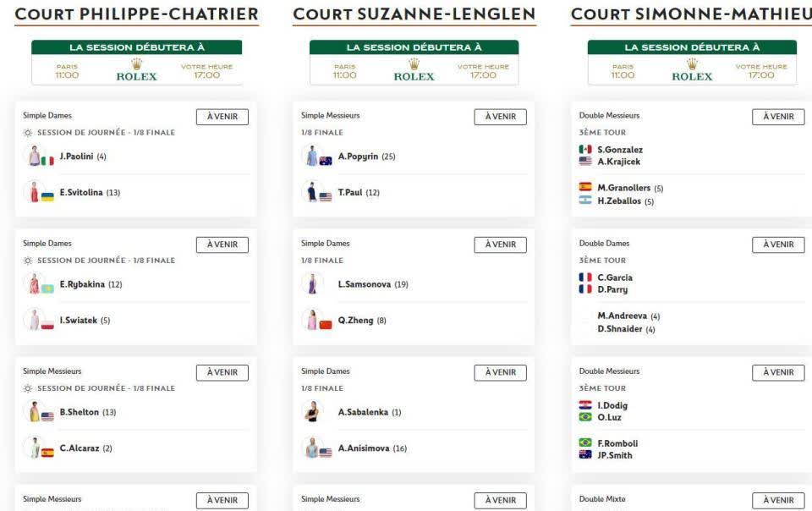Click J.Paolini's player avatar icon
Viewport: 812px width, 511px height.
(34, 156)
